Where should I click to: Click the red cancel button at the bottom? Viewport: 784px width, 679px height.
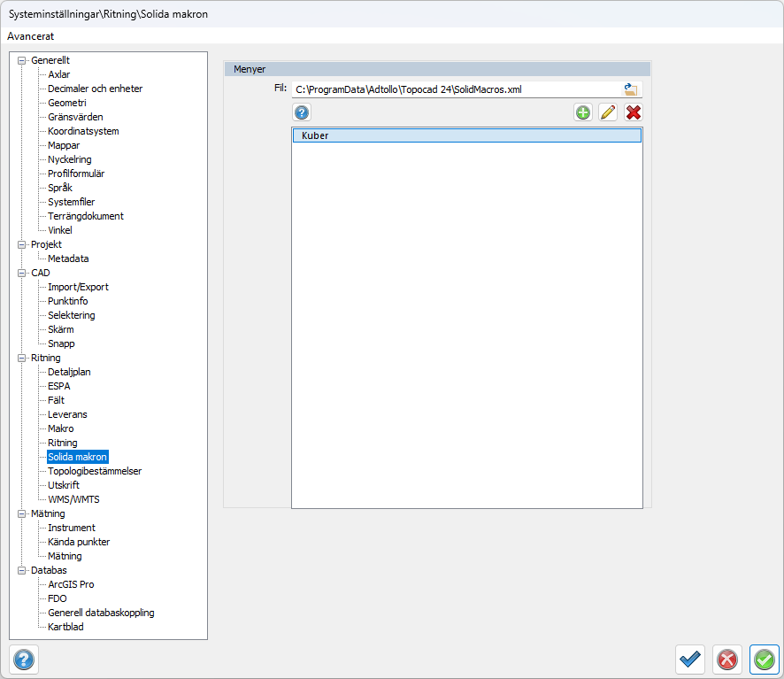tap(727, 660)
